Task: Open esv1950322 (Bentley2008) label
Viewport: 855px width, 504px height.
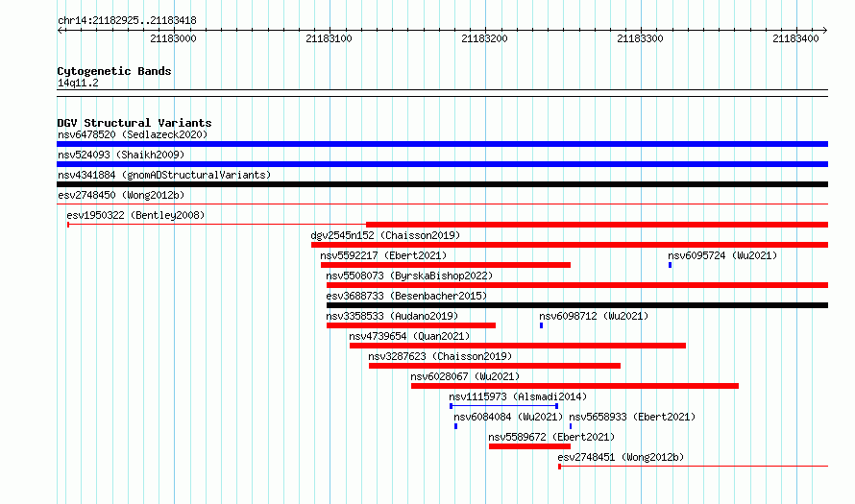Action: [135, 215]
